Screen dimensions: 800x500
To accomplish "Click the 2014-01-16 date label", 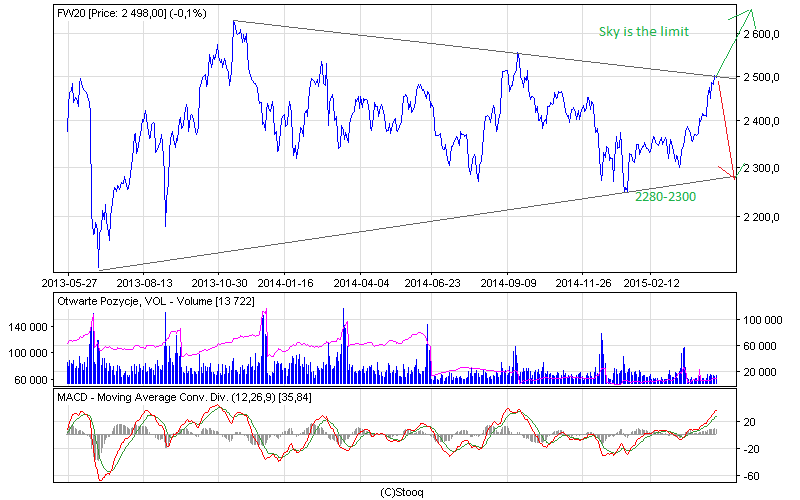I will (x=286, y=283).
